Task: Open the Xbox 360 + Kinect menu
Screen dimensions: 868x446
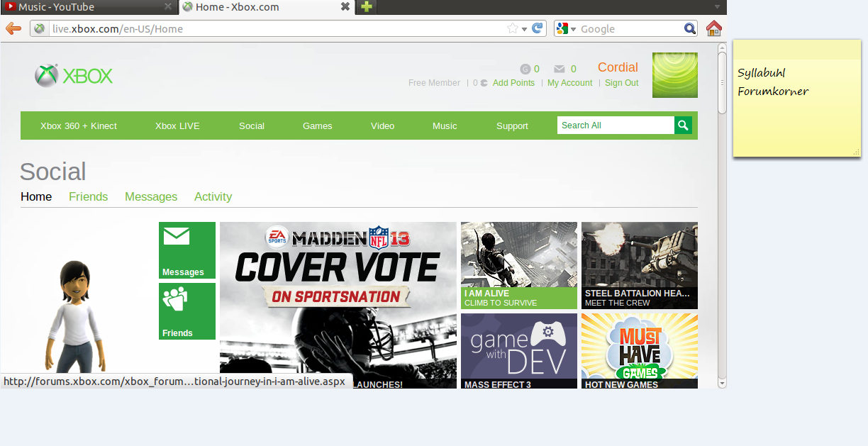Action: click(79, 126)
